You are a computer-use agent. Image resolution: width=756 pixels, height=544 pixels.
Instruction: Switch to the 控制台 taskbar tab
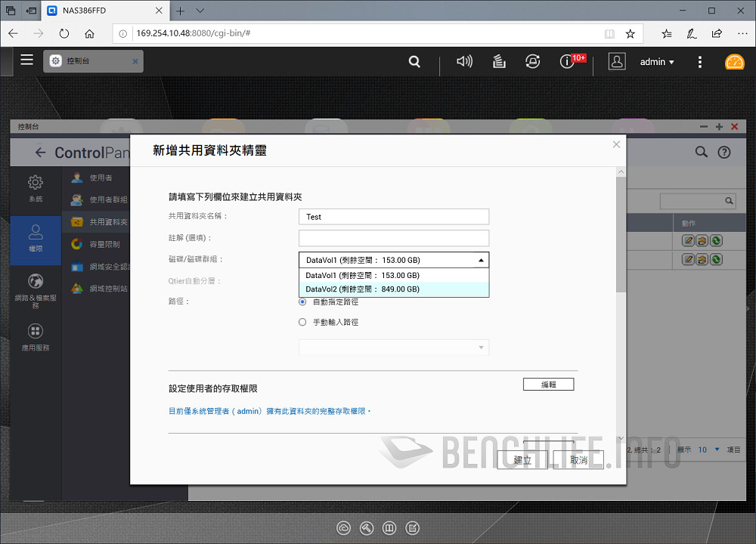click(x=92, y=61)
